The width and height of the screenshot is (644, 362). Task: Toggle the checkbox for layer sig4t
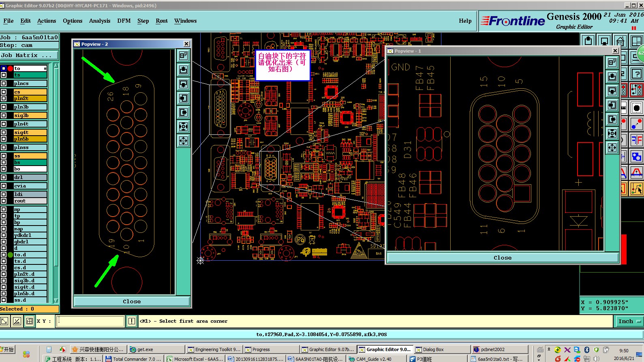(x=4, y=132)
